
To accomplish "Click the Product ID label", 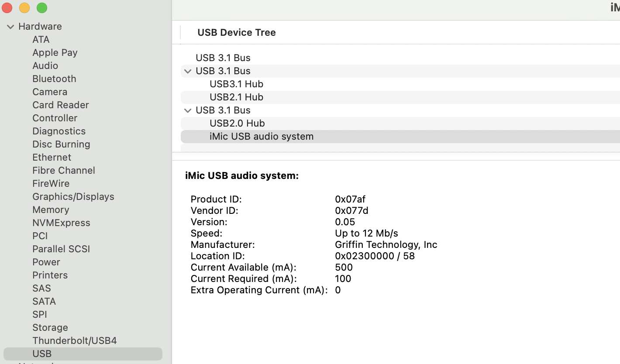I will click(x=216, y=199).
